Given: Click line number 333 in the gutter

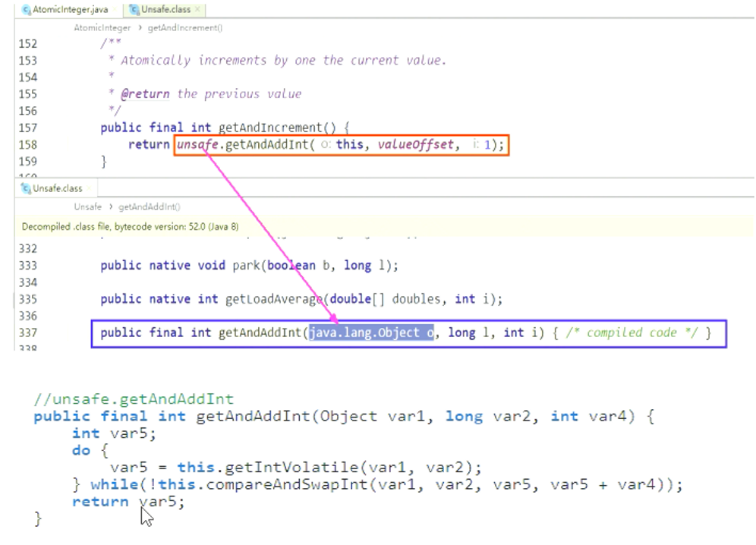Looking at the screenshot, I should point(27,266).
